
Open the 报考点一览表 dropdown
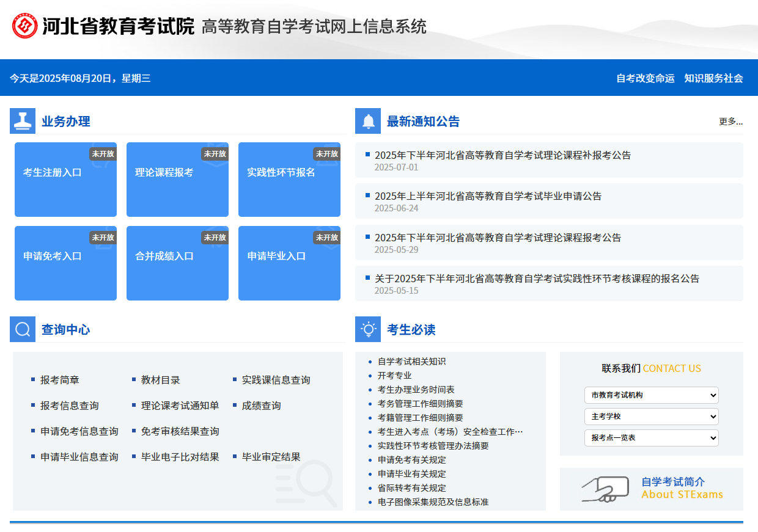click(x=651, y=438)
